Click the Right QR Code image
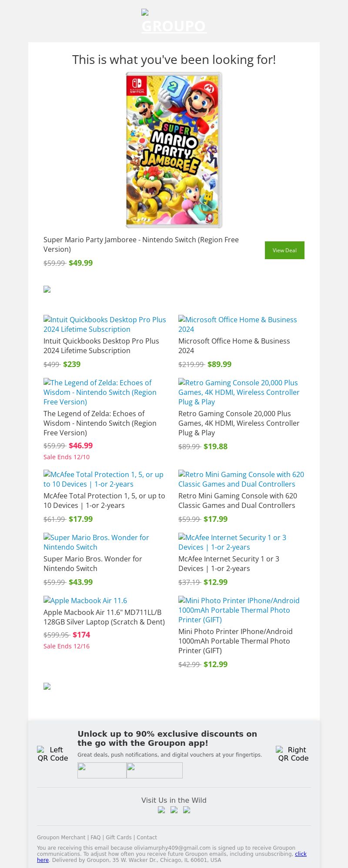 point(293,754)
